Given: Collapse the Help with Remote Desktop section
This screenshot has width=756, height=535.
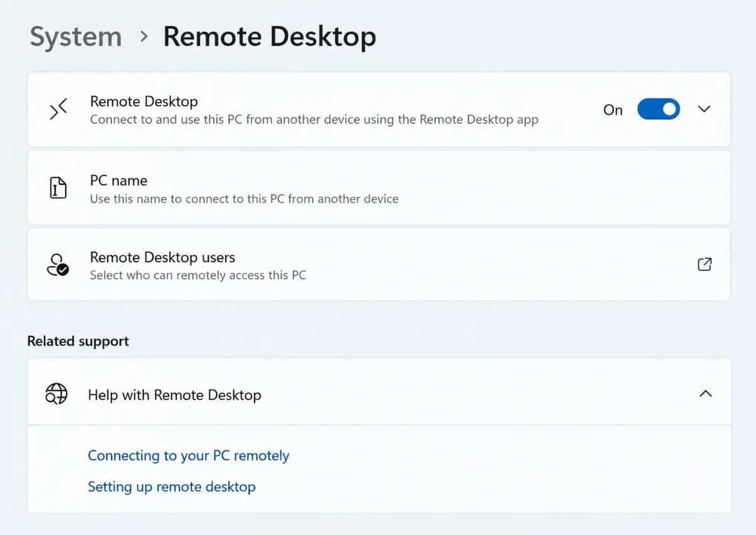Looking at the screenshot, I should (x=706, y=394).
